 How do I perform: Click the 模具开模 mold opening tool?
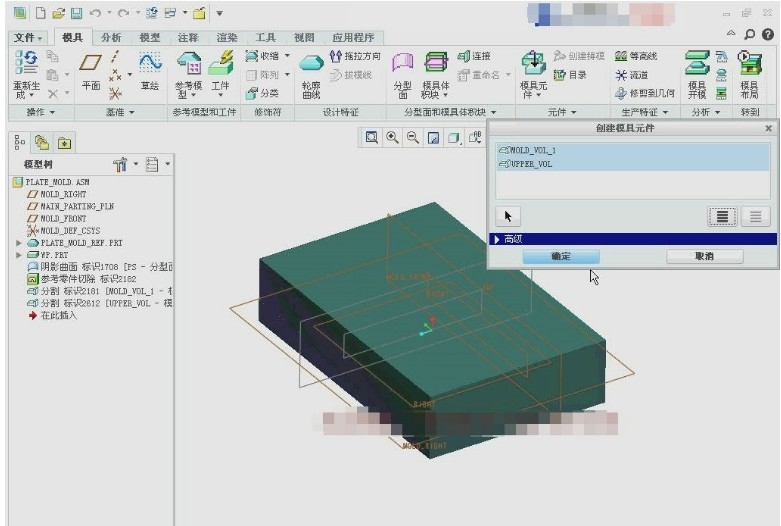pyautogui.click(x=697, y=75)
